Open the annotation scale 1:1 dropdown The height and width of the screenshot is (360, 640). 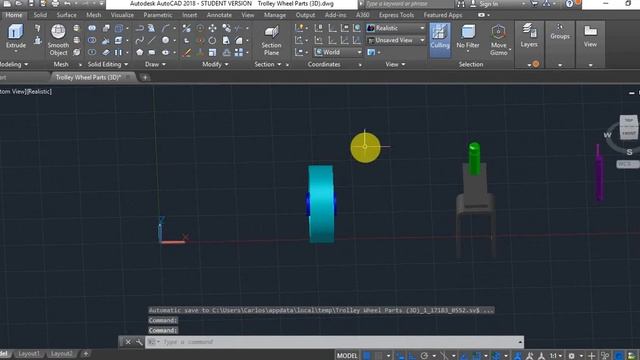point(556,356)
